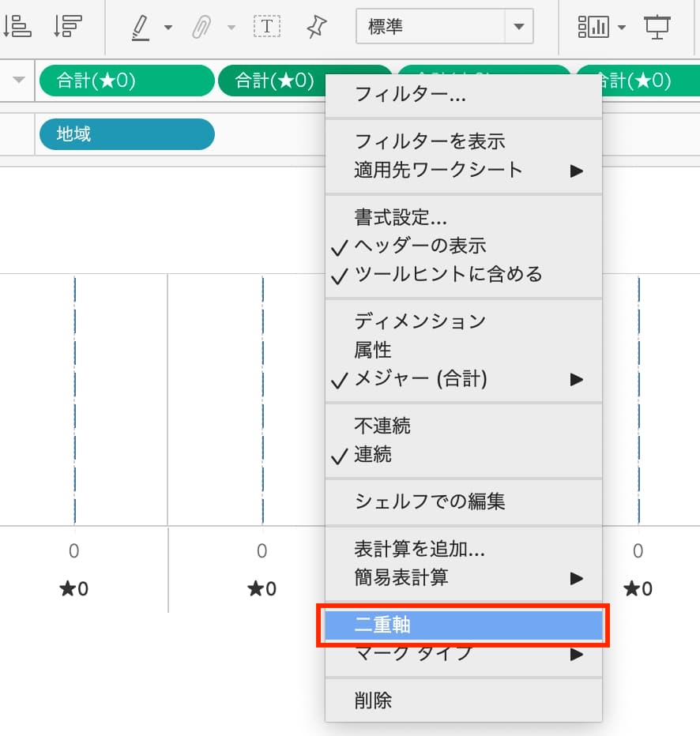Click the blue 地域 pill
Screen dimensions: 700x736
[x=126, y=134]
